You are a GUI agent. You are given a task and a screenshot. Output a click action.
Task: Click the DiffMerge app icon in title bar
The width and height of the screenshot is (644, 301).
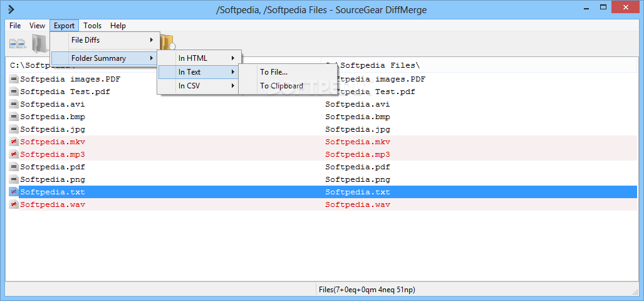[11, 9]
